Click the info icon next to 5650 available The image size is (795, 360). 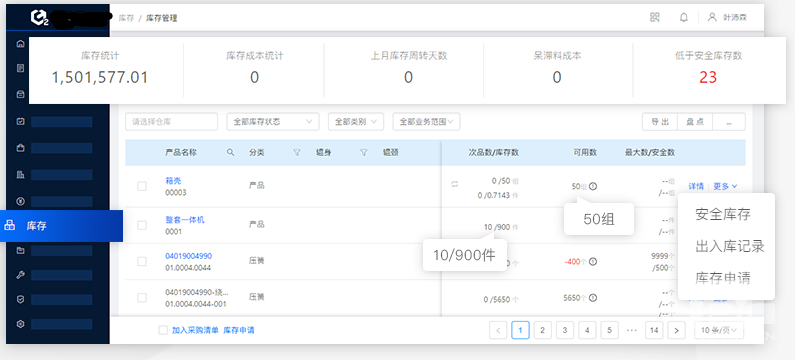(593, 298)
